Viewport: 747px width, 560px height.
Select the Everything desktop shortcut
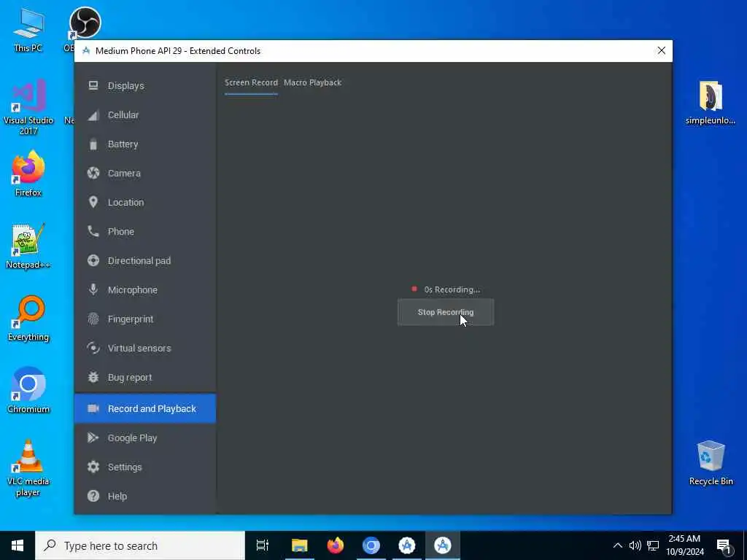point(28,318)
